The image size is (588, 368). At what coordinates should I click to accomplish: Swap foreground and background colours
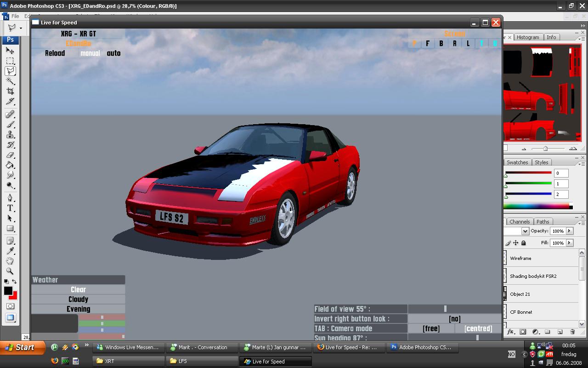14,282
